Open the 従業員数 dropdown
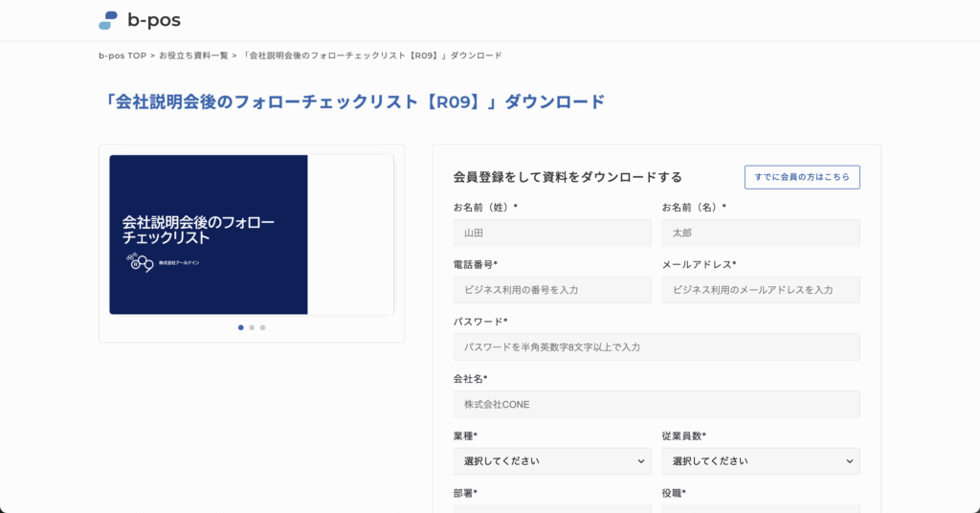 pos(761,461)
